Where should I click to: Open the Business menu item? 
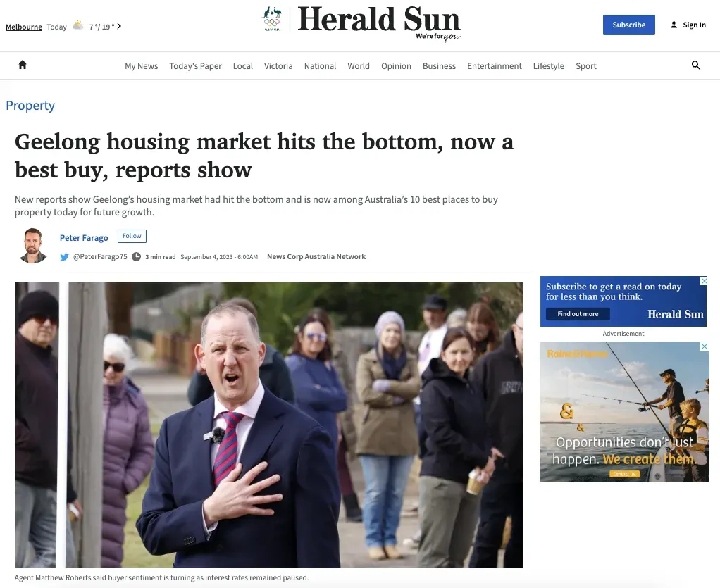439,65
